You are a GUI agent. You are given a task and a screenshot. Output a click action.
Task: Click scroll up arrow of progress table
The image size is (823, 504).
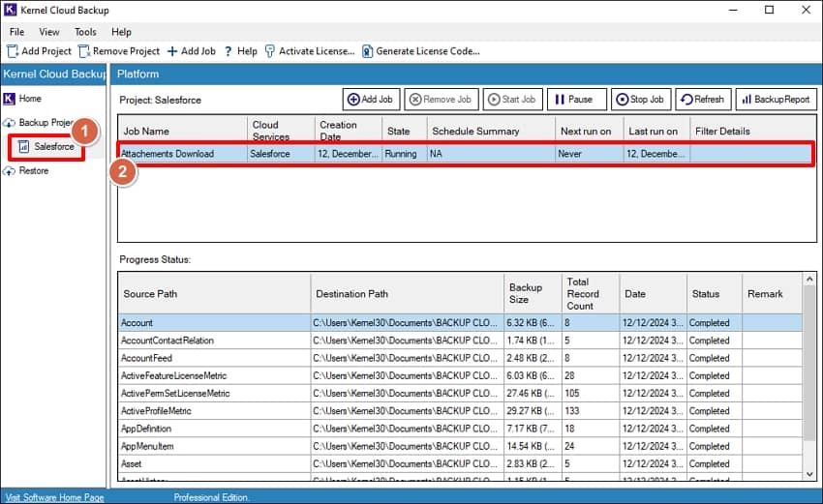point(808,280)
